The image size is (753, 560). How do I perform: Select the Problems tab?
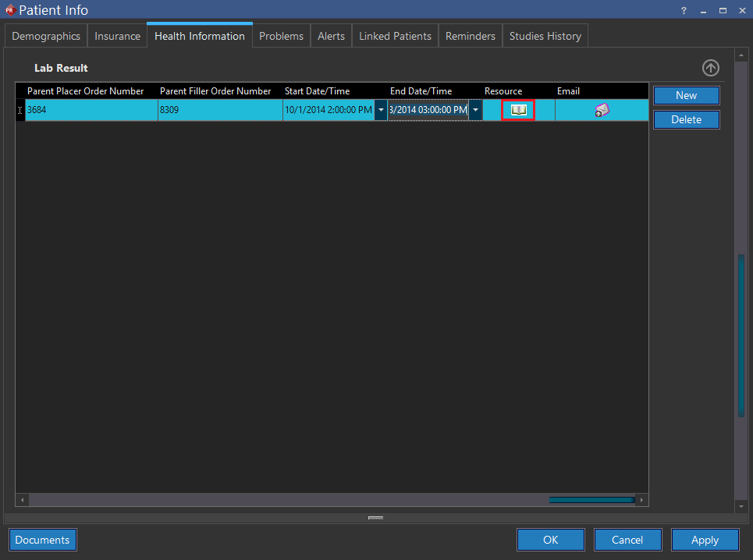click(x=281, y=36)
